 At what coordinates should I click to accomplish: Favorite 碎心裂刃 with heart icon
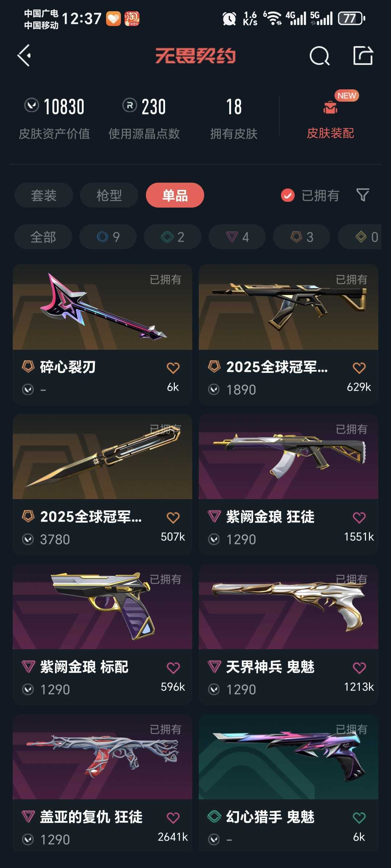173,368
